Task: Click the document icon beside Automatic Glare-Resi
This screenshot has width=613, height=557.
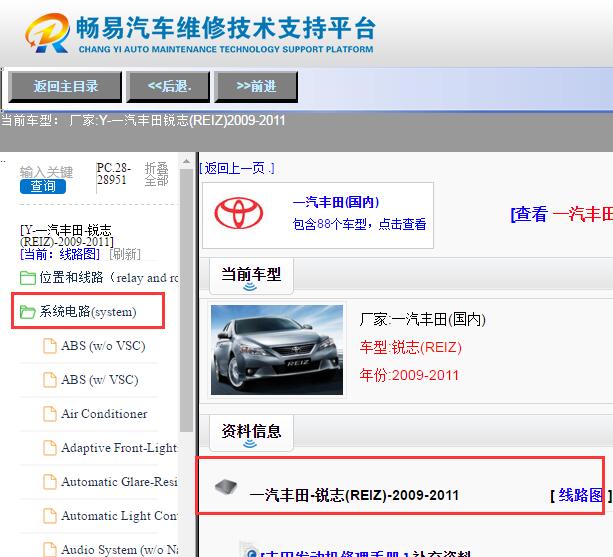Action: click(x=50, y=482)
